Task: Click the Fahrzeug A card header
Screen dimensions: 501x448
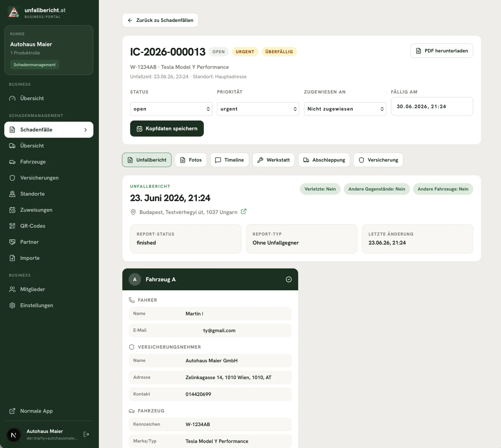Action: coord(210,279)
